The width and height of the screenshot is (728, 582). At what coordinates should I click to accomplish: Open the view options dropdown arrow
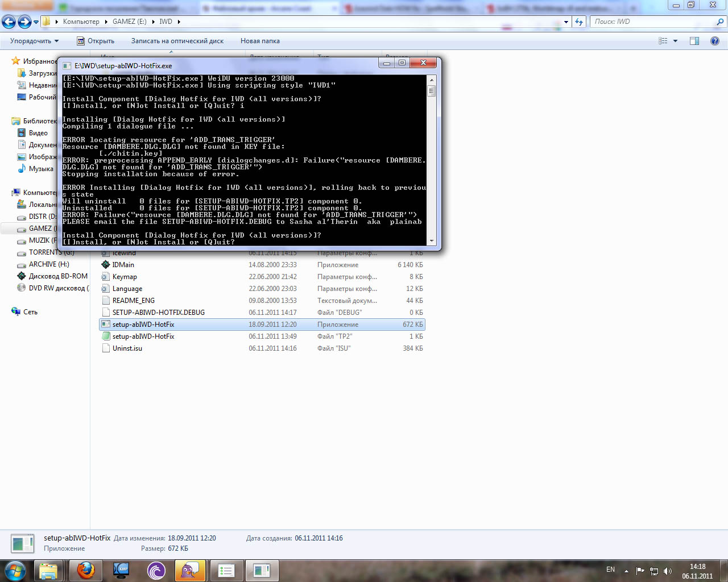(x=675, y=41)
